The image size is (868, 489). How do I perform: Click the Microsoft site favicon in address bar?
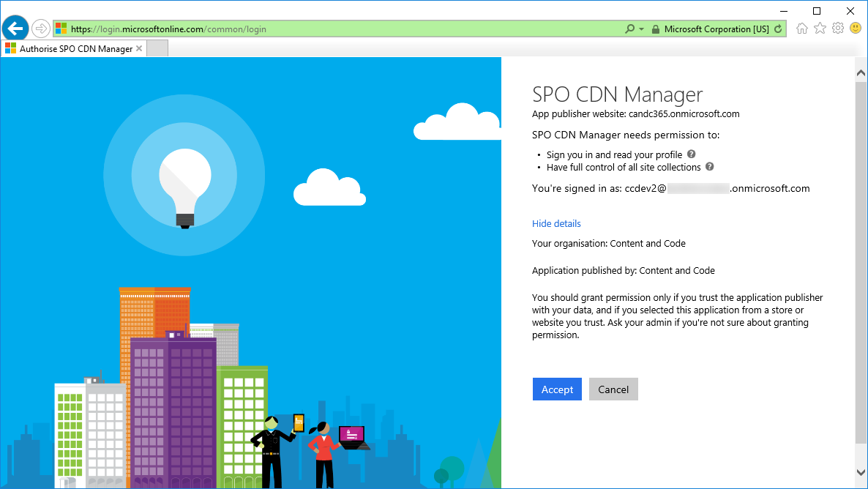(61, 29)
